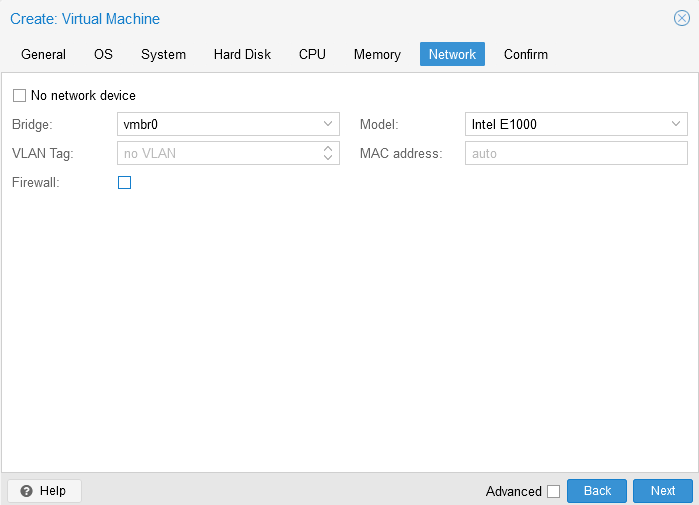699x505 pixels.
Task: Click into the MAC address field
Action: pos(575,154)
